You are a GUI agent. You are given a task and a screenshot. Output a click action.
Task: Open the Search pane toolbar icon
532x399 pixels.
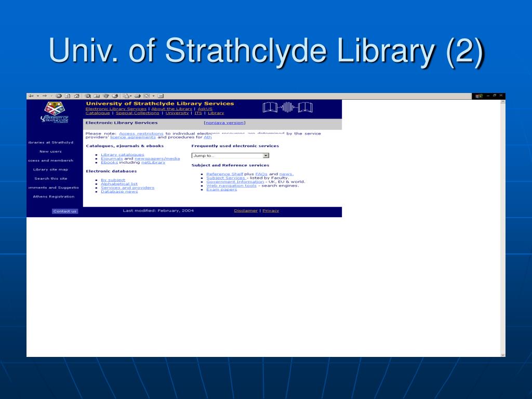tap(88, 96)
